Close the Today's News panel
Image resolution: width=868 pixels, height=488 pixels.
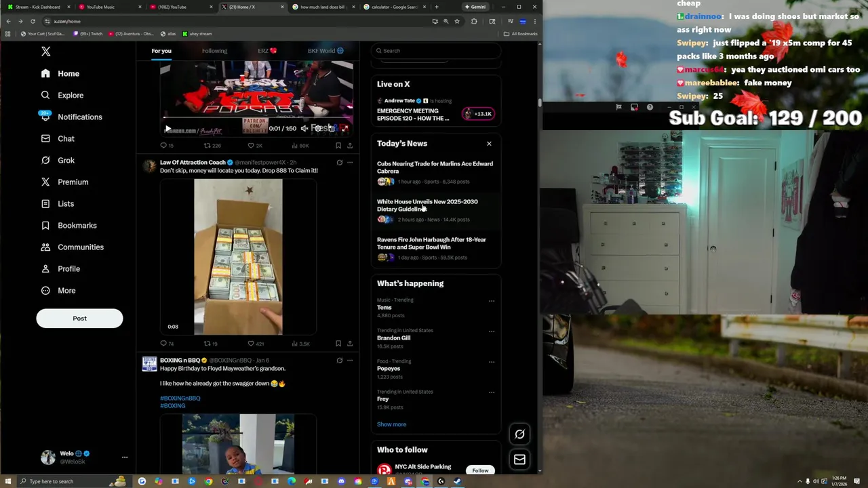tap(489, 144)
